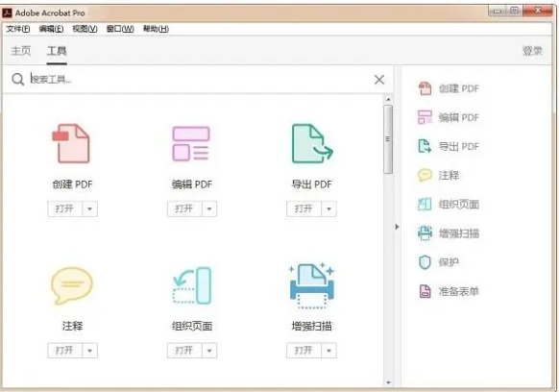559x392 pixels.
Task: Click the large 编辑 PDF icon
Action: point(191,143)
